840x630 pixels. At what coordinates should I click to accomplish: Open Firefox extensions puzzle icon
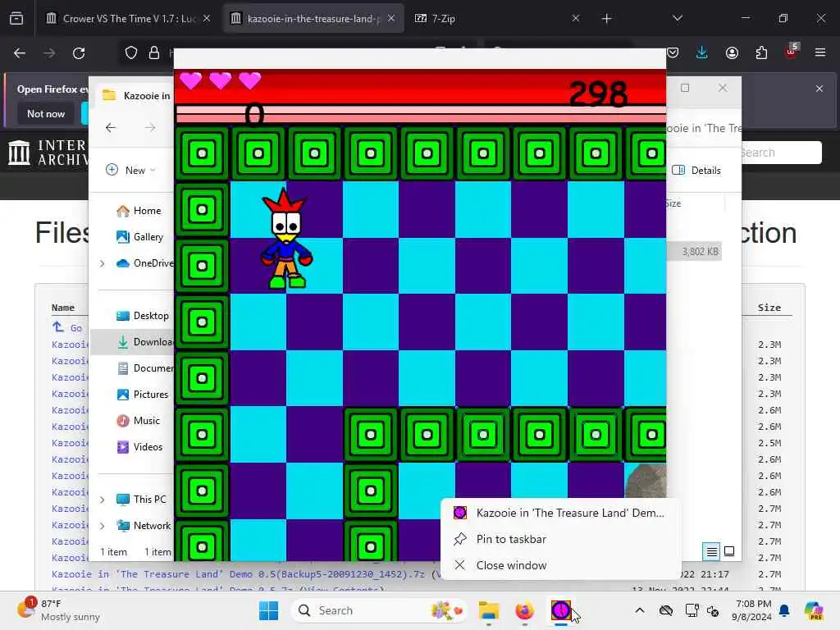click(x=761, y=52)
